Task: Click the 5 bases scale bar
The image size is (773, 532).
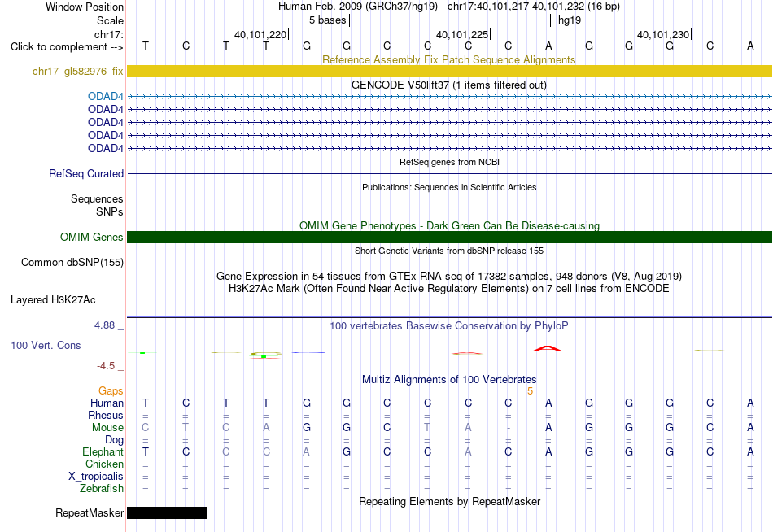Action: 450,20
